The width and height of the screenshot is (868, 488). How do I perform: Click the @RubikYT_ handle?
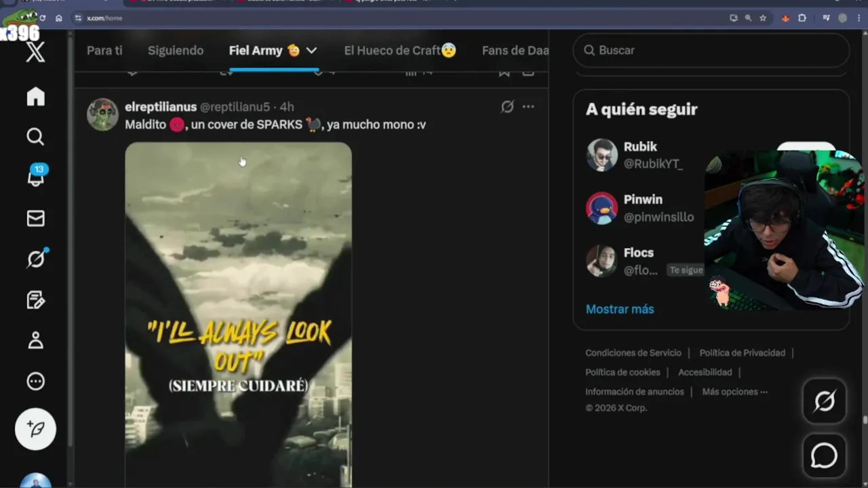click(653, 164)
